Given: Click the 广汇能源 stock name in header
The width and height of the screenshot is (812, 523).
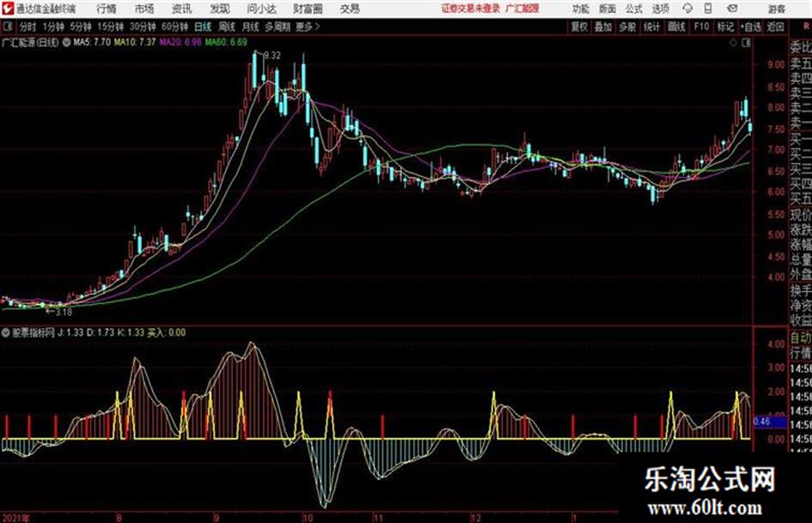Looking at the screenshot, I should click(x=522, y=9).
